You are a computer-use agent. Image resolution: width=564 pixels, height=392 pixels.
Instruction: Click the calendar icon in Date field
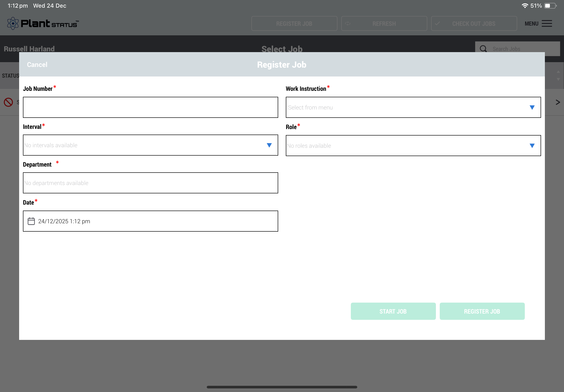[x=31, y=221]
